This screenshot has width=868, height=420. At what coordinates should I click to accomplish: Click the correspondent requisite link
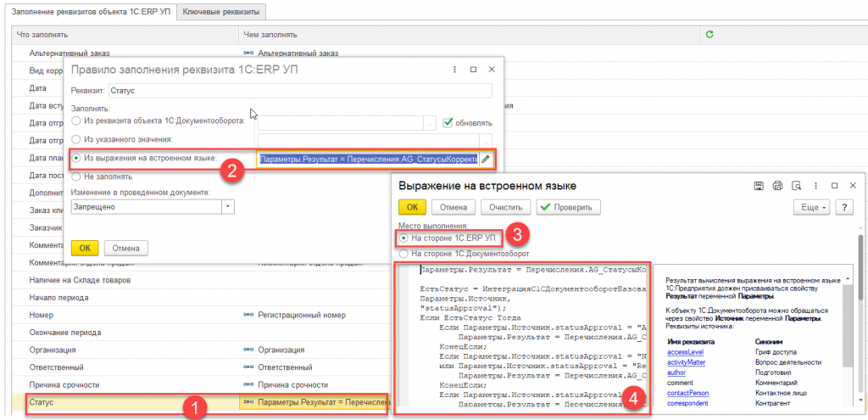click(687, 403)
